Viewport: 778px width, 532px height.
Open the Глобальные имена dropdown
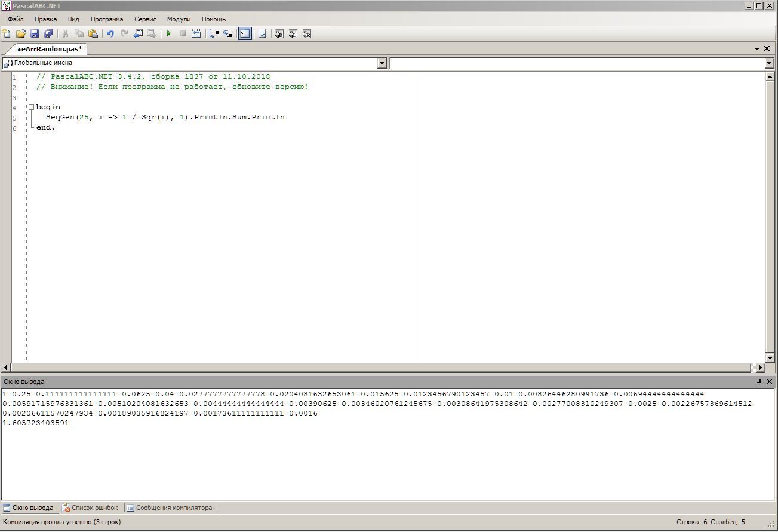tap(382, 63)
